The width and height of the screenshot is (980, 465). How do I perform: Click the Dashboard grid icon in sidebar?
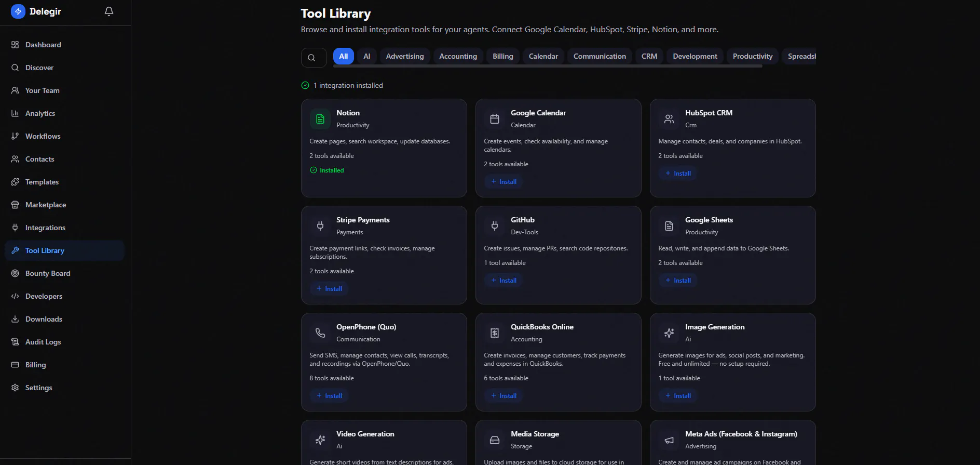coord(15,45)
